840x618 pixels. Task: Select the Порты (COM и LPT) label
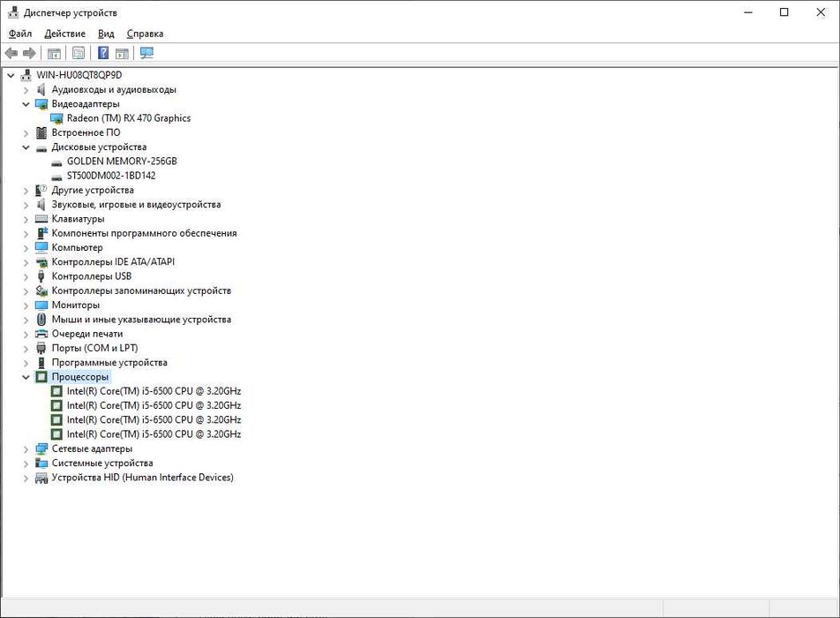click(x=94, y=349)
